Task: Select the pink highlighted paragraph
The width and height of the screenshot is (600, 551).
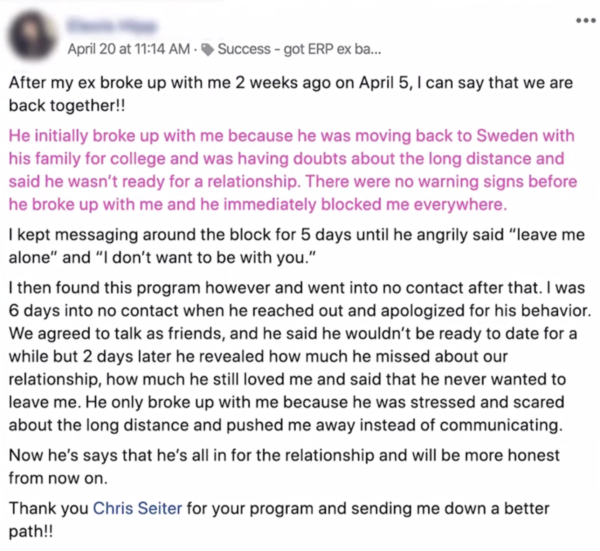Action: point(293,170)
